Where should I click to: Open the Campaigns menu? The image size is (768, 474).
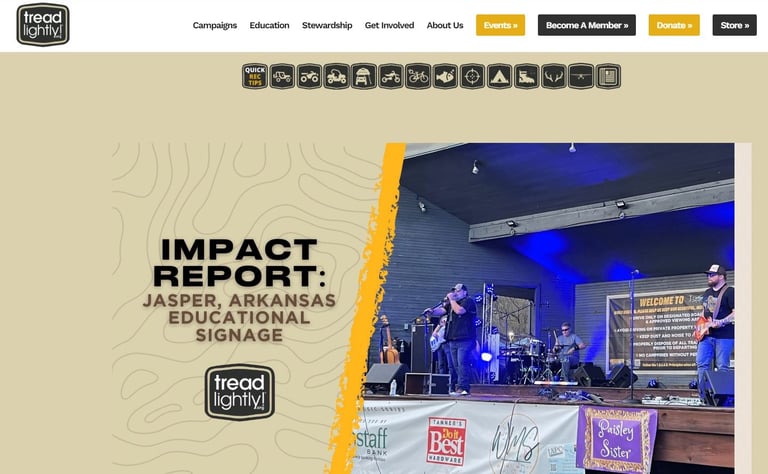(x=215, y=25)
